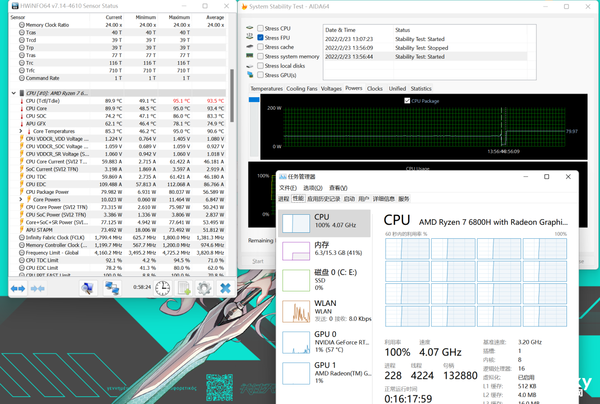This screenshot has width=600, height=404.
Task: Enable the Stress local disks checkbox
Action: [x=260, y=65]
